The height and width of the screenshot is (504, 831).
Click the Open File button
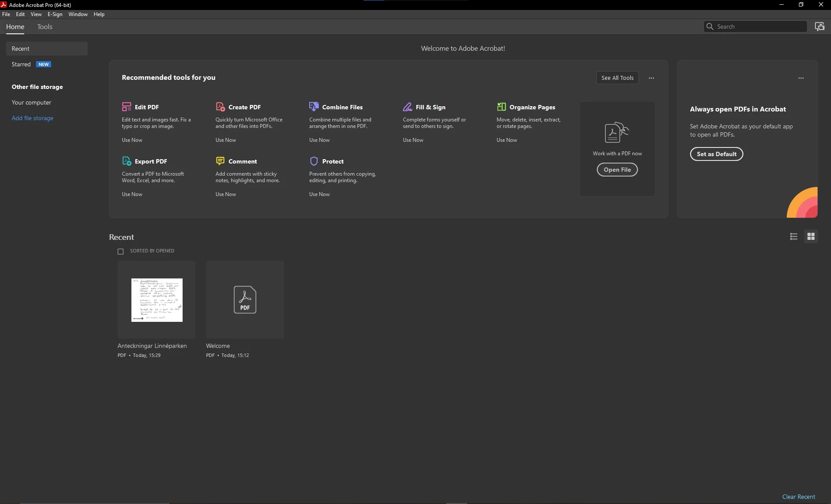[x=617, y=170]
